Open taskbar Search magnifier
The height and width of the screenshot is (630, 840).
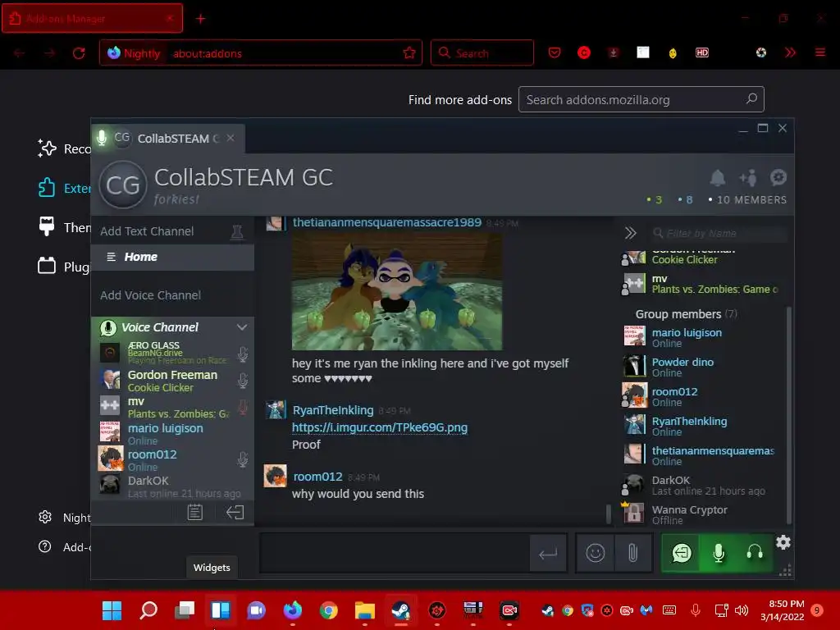148,610
